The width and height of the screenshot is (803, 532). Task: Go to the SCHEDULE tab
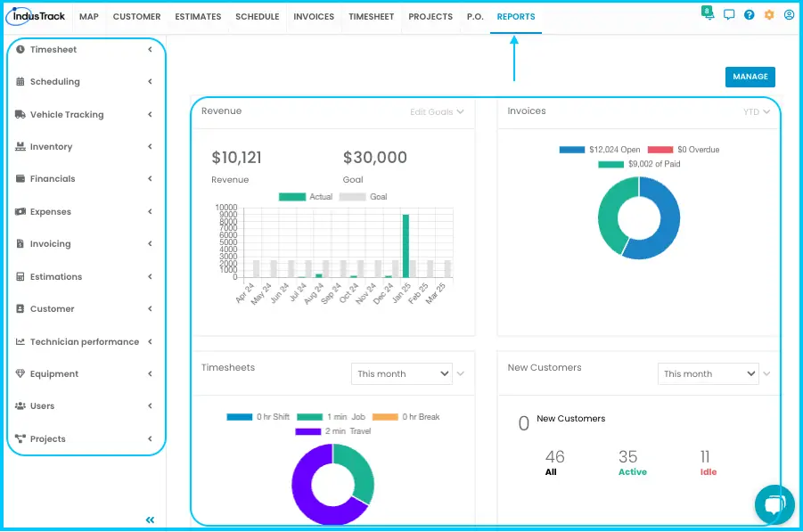(x=257, y=16)
